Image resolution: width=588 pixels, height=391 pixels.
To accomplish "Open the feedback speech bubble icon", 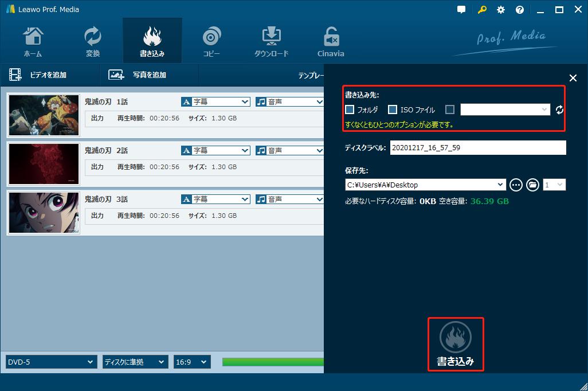I will click(461, 10).
